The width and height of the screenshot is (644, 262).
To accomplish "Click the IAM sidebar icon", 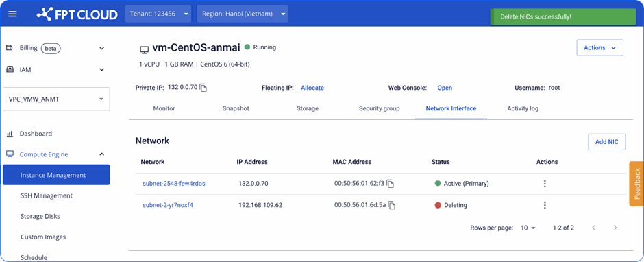I will coord(10,69).
